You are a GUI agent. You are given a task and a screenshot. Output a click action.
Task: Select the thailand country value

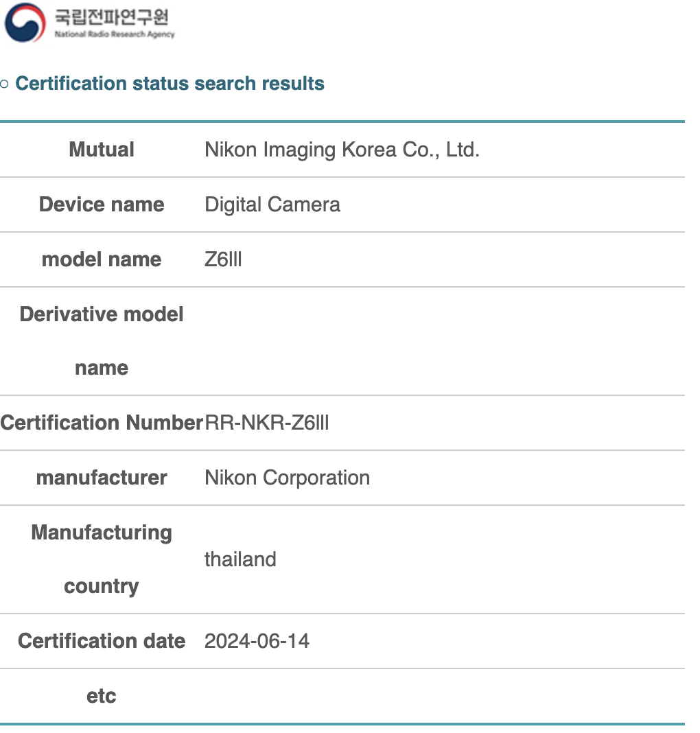coord(240,559)
